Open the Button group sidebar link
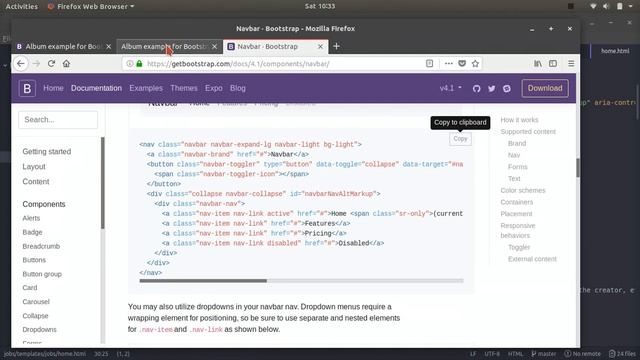Viewport: 640px width, 360px height. click(x=42, y=274)
